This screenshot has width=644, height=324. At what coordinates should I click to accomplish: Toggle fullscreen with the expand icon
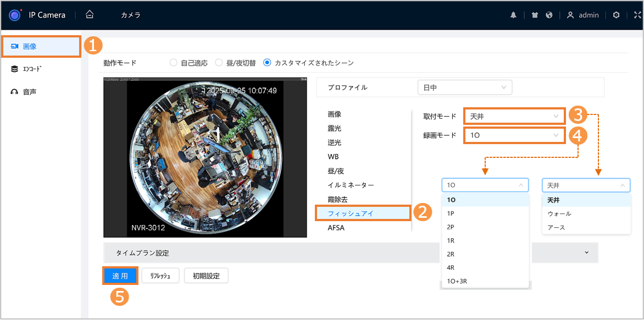point(630,15)
